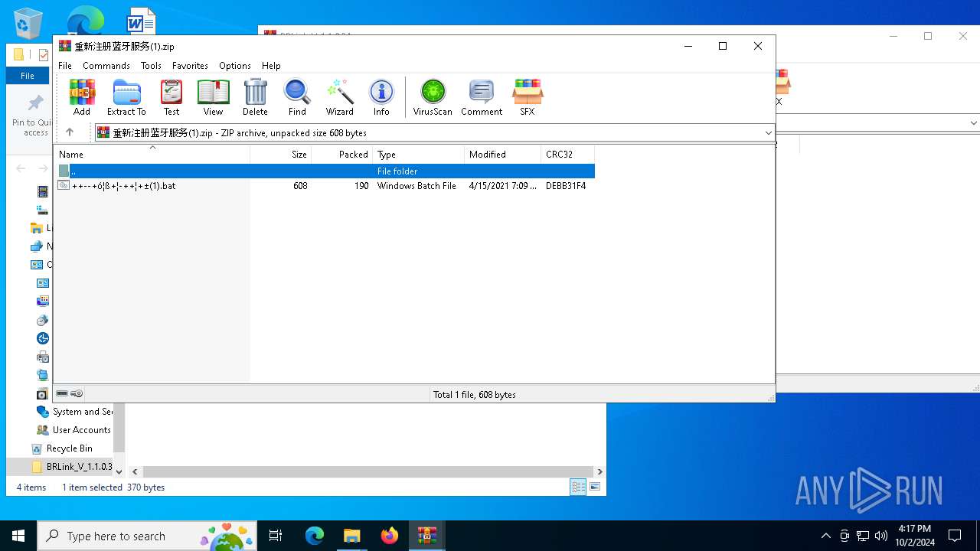Open the notification center icon
This screenshot has height=551, width=980.
tap(955, 536)
